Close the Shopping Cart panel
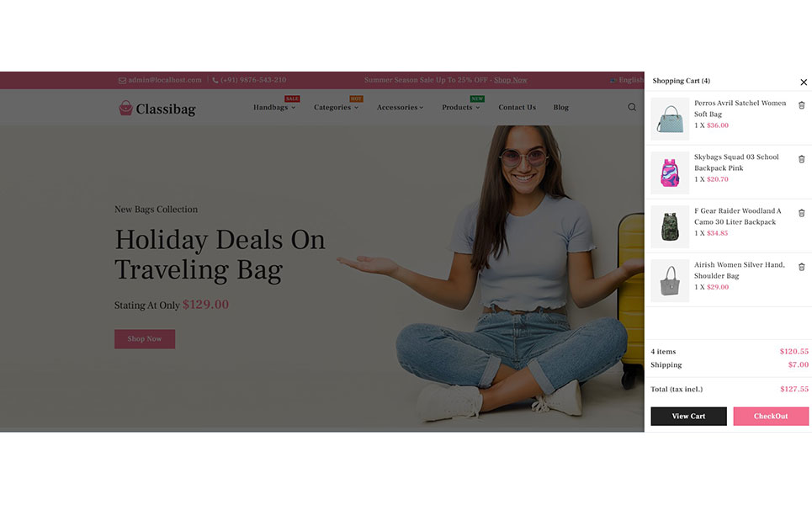The width and height of the screenshot is (812, 505). (804, 82)
